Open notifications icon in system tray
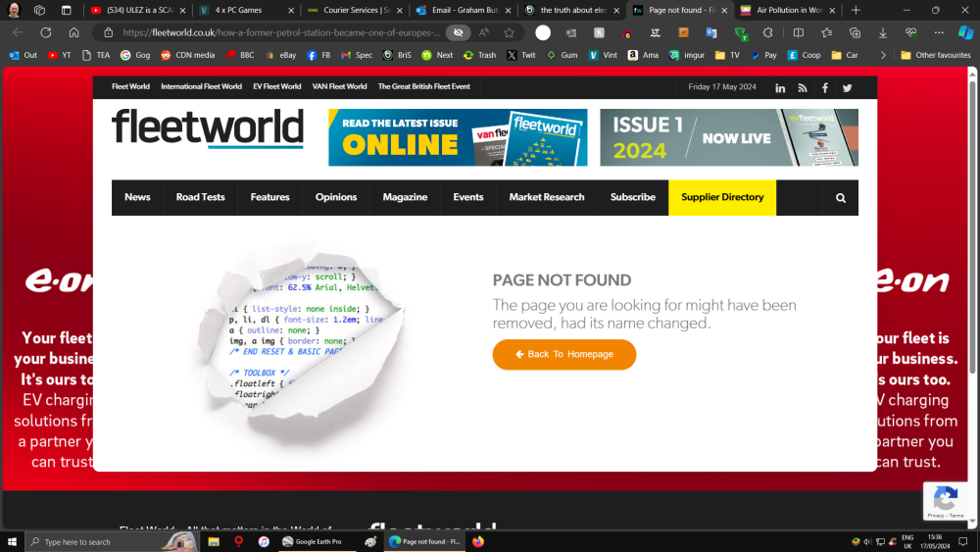 coord(963,541)
